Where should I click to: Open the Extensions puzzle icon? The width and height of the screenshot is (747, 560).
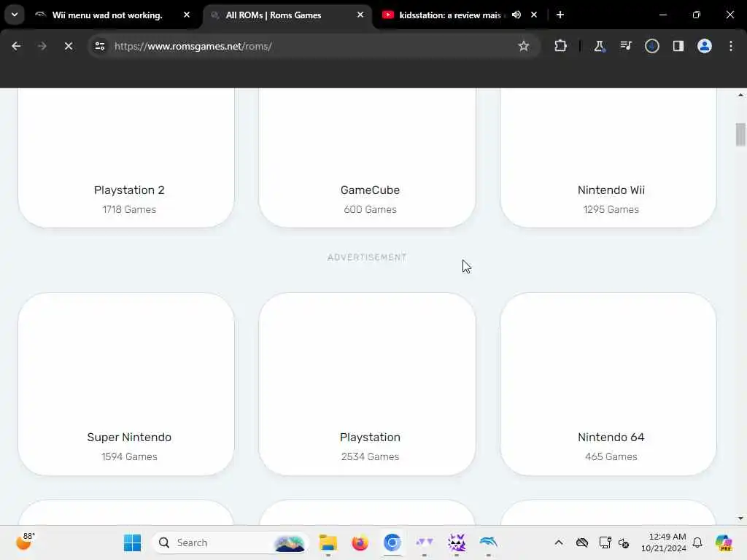tap(560, 46)
